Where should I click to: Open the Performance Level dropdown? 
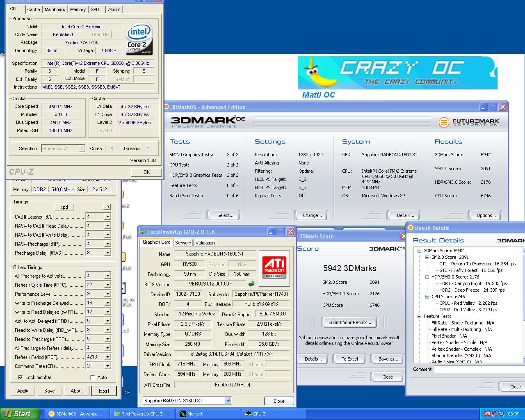click(x=107, y=294)
